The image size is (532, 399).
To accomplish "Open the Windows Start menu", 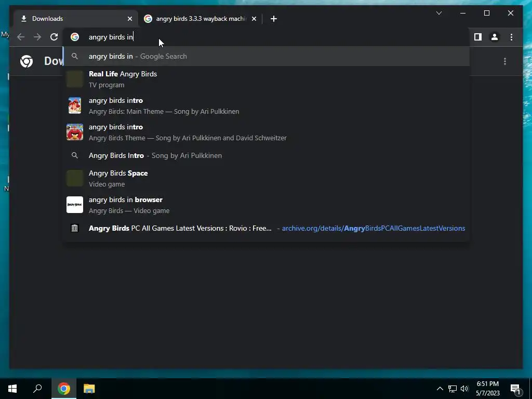I will [x=12, y=389].
